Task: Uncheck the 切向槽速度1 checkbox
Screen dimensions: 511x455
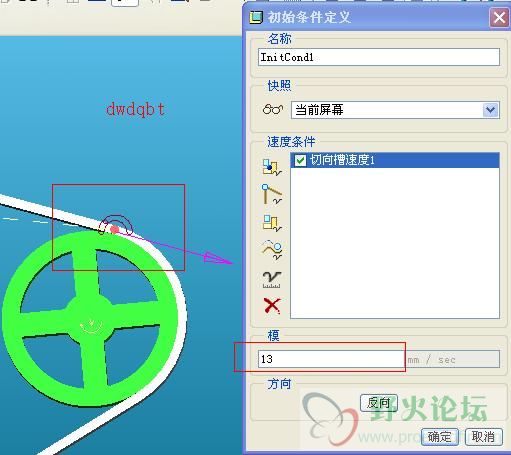Action: [300, 160]
